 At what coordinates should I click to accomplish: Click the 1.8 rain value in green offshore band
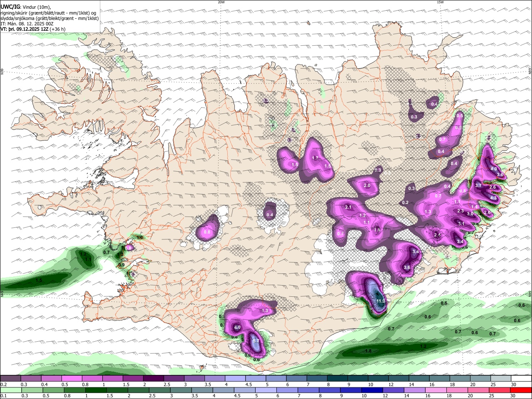point(368,351)
